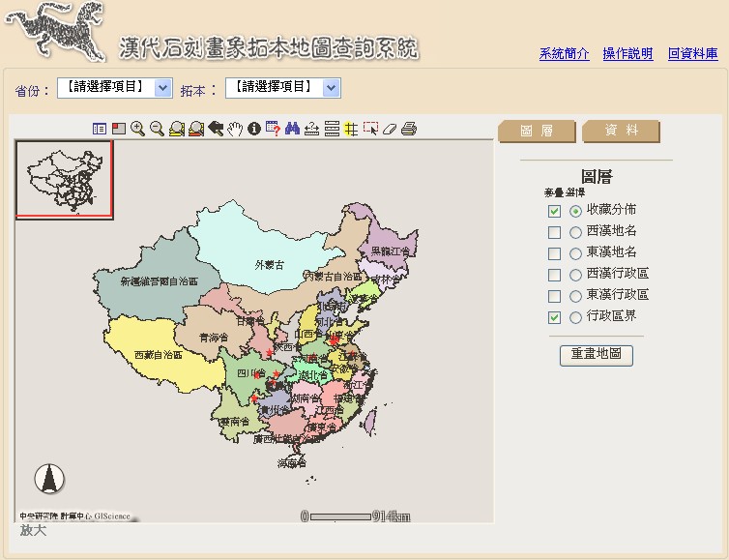Go back to previous extent arrow
Screen dimensions: 729x560
tap(216, 129)
